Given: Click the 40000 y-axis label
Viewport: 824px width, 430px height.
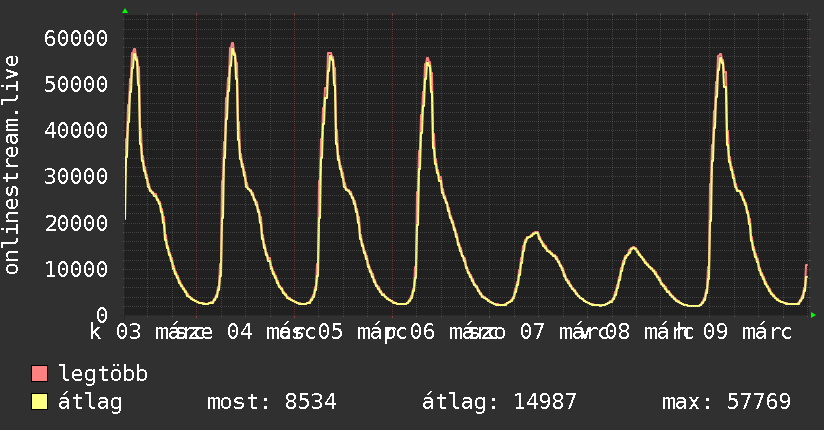Looking at the screenshot, I should [76, 130].
